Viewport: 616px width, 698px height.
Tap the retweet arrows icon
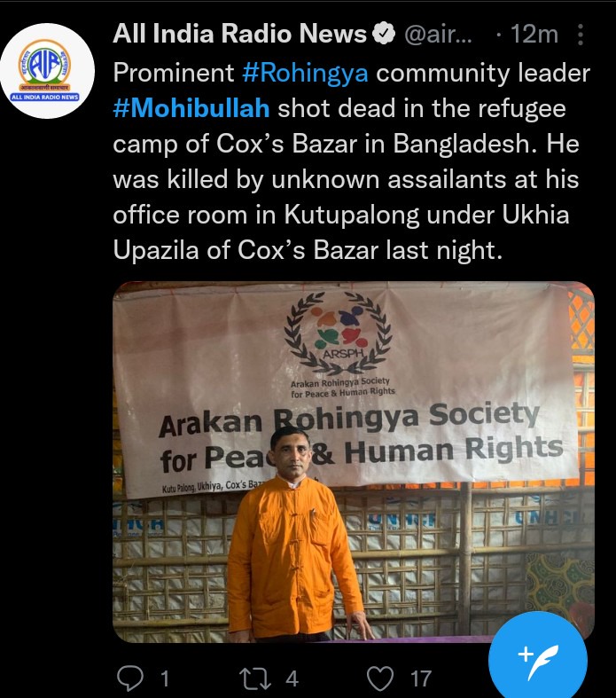point(255,678)
